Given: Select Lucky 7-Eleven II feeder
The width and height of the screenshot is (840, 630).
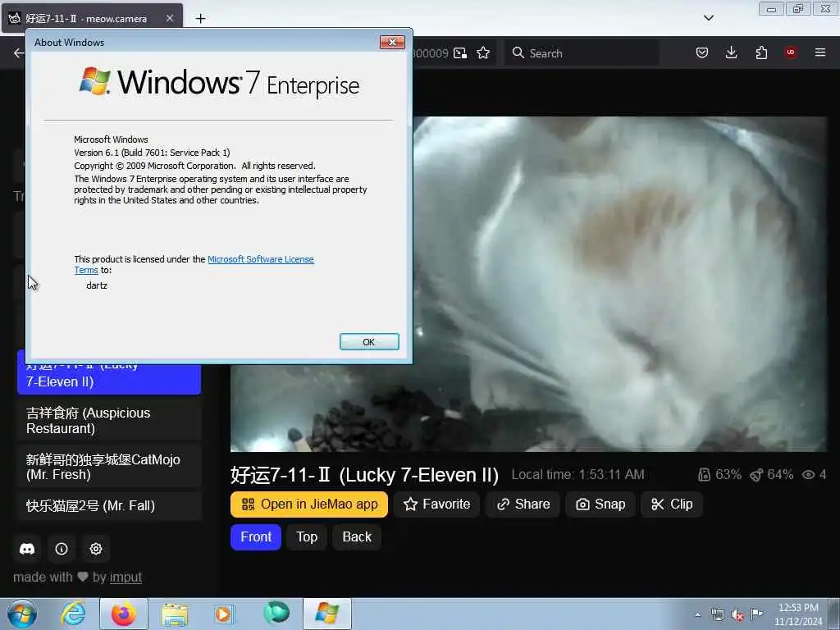Looking at the screenshot, I should [x=109, y=378].
